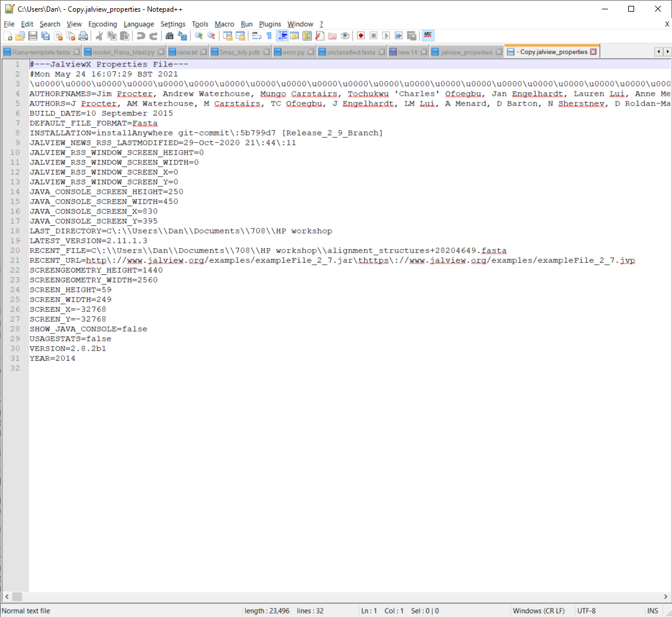Toggle Show All Characters pilcrow icon
Screen dimensions: 672x617
pos(269,36)
